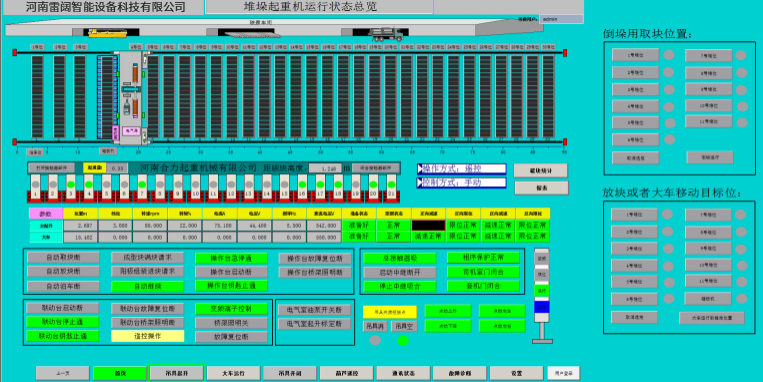Click the 遥控操作 yellow button
The image size is (763, 382).
coord(148,336)
